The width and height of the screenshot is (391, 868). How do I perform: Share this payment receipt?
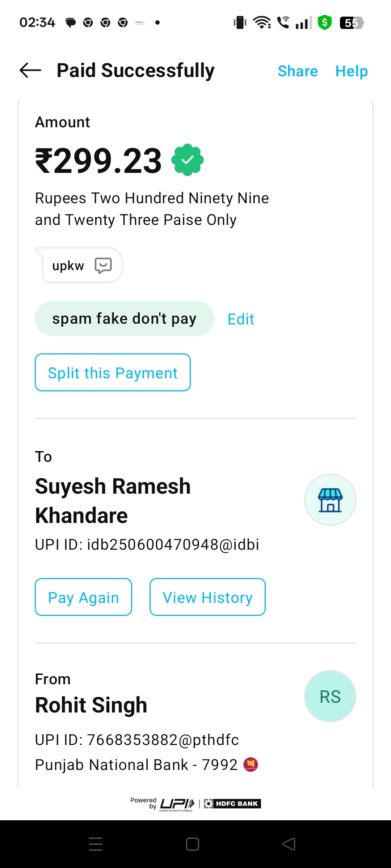coord(298,71)
